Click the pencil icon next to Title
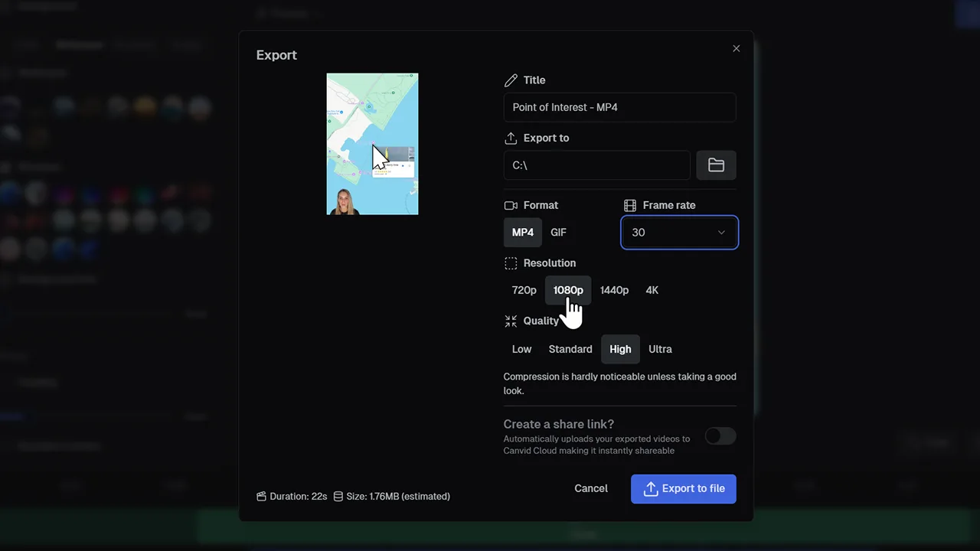The width and height of the screenshot is (980, 551). tap(511, 80)
